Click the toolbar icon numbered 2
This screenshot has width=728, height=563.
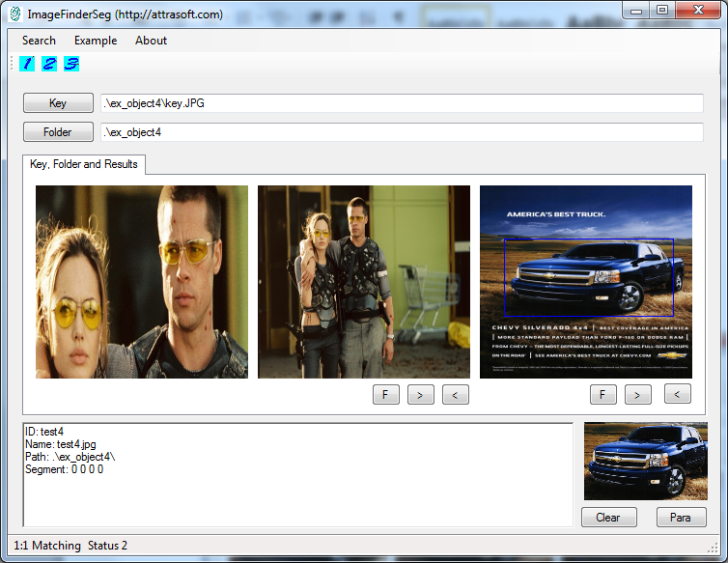[x=49, y=64]
